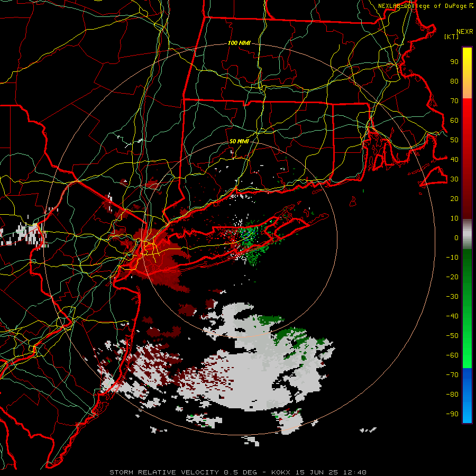Click the -80 value on velocity scale
The height and width of the screenshot is (476, 476).
click(x=452, y=395)
